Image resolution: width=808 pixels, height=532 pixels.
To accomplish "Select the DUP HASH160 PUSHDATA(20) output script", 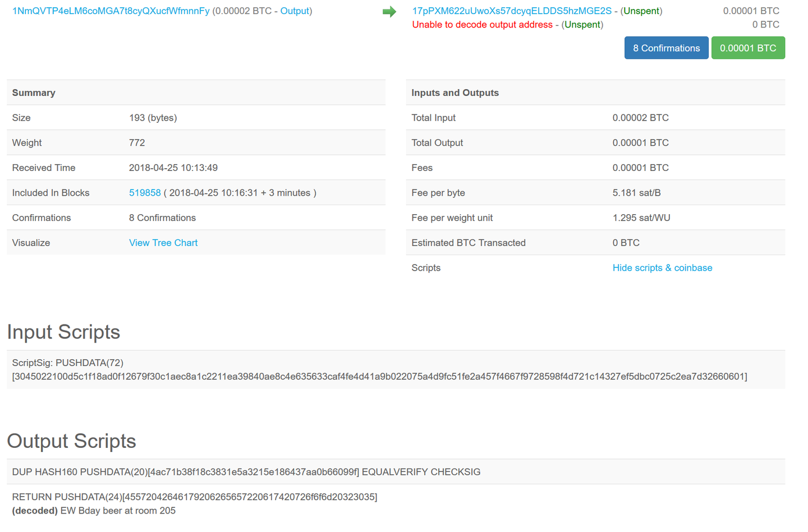I will click(246, 472).
